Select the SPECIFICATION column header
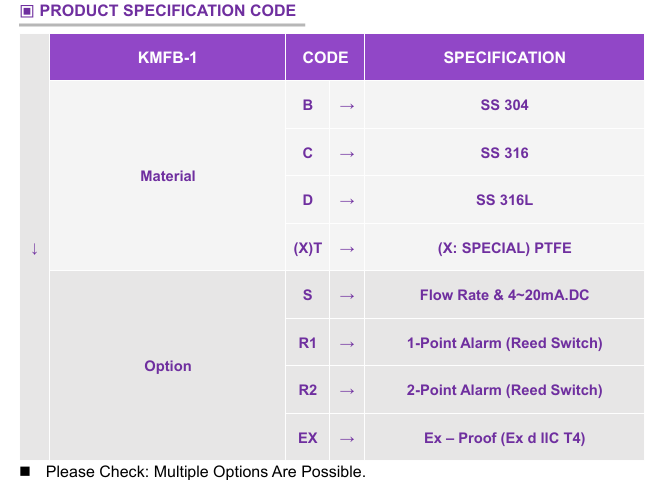The image size is (652, 480). 504,57
